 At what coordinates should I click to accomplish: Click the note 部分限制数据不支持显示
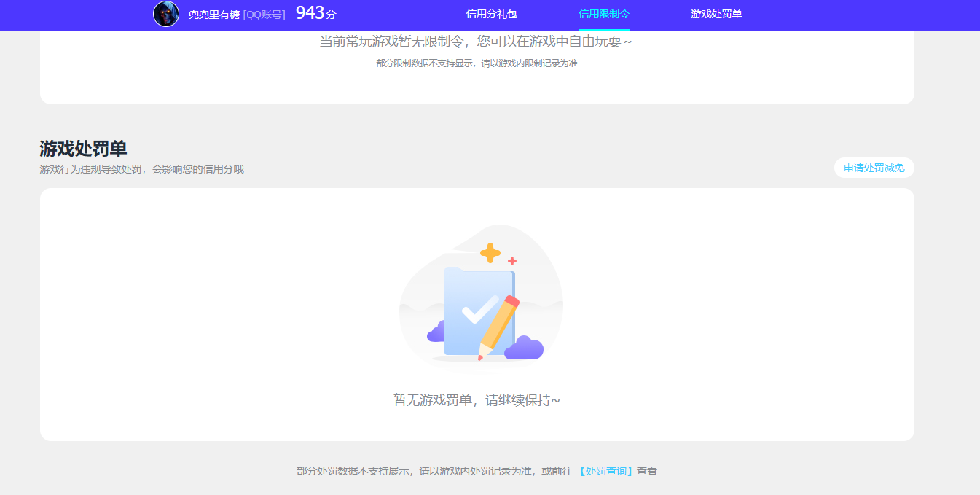pyautogui.click(x=425, y=63)
